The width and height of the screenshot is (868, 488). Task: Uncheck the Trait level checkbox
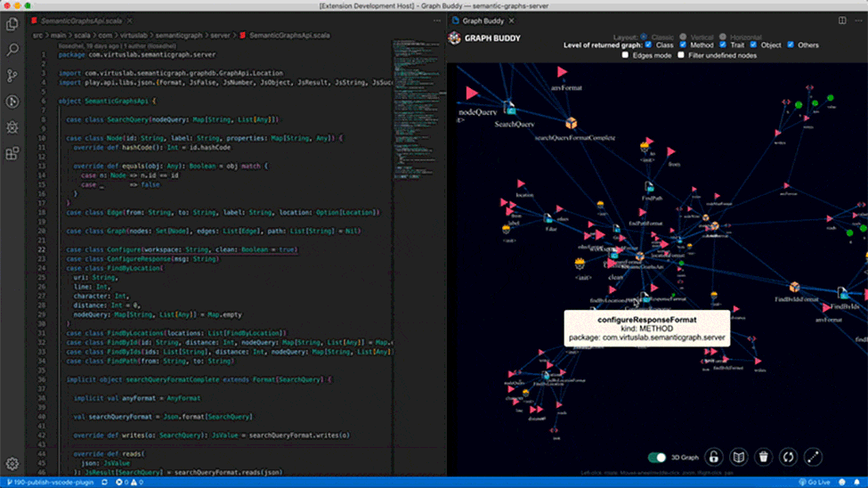click(x=722, y=45)
